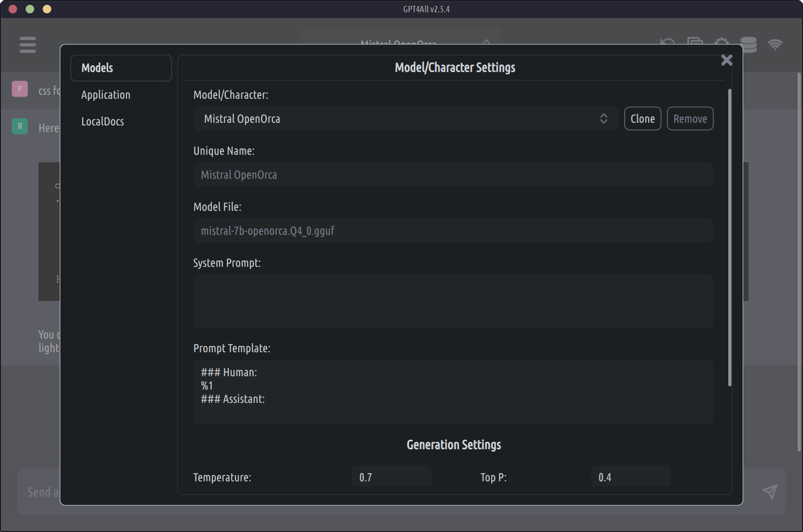This screenshot has width=803, height=532.
Task: Click the copy conversation icon
Action: (x=695, y=42)
